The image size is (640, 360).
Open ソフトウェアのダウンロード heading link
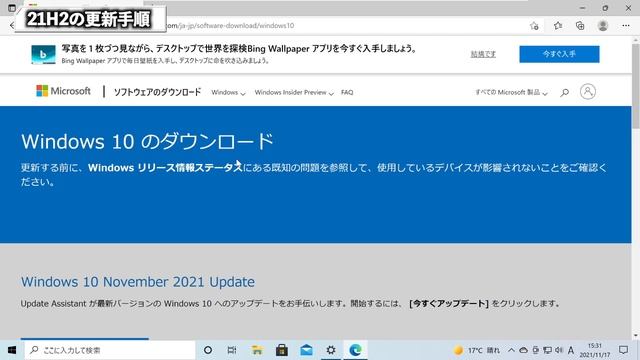157,92
